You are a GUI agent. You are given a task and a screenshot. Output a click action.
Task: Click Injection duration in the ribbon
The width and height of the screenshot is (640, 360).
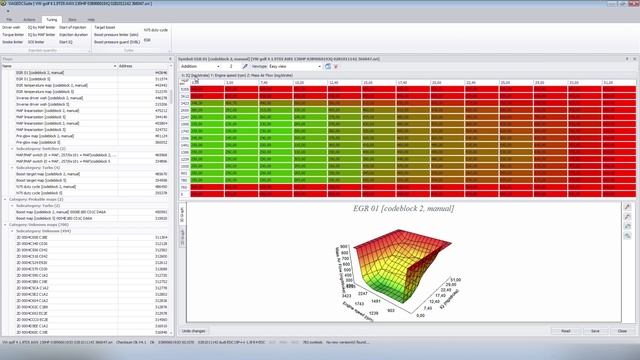pyautogui.click(x=73, y=35)
